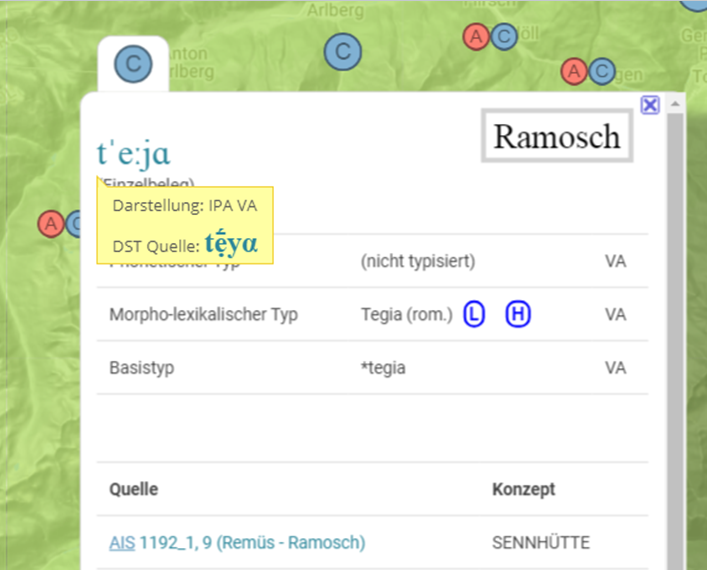707x570 pixels.
Task: Click the popup's vertical scrollbar thumb
Action: pyautogui.click(x=676, y=330)
